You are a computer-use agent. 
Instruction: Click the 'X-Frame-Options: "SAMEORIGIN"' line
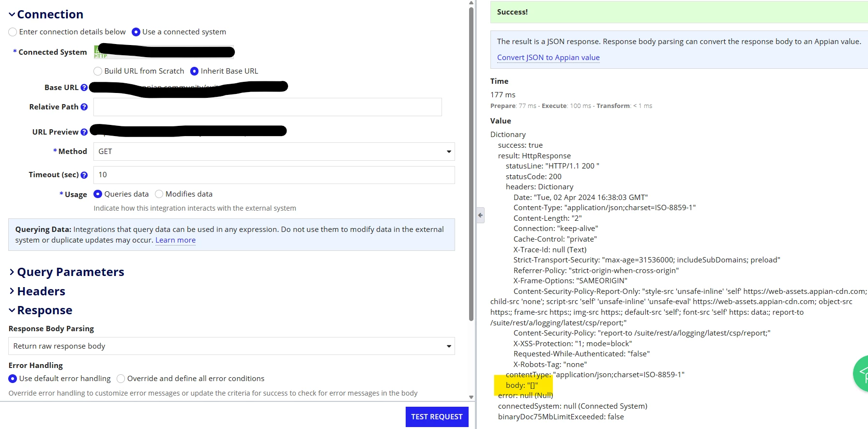(x=570, y=281)
